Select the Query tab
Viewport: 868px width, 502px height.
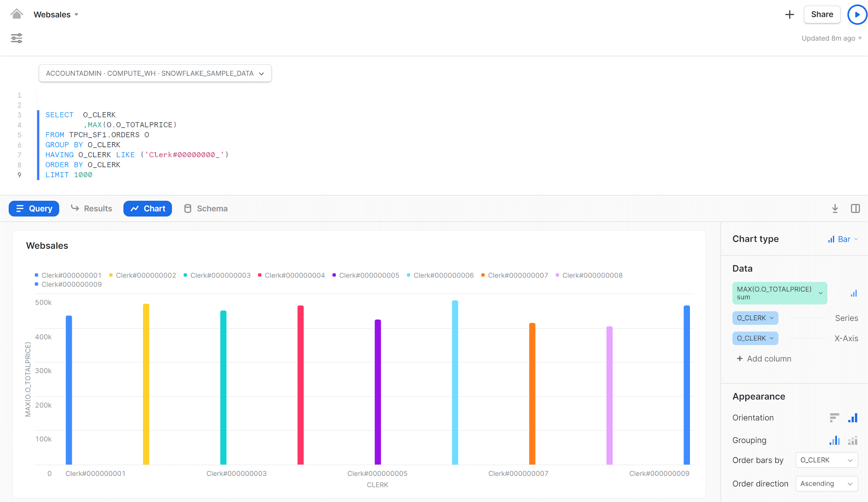click(33, 208)
